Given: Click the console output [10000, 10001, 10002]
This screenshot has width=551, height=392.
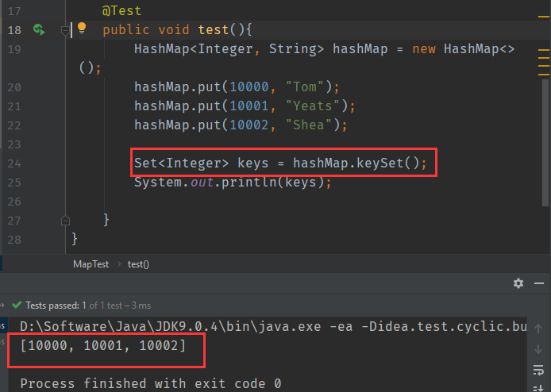Looking at the screenshot, I should (x=103, y=346).
